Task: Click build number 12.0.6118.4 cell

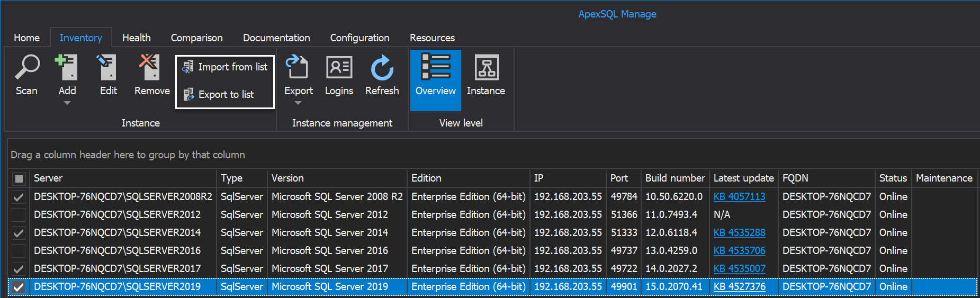Action: pos(675,232)
